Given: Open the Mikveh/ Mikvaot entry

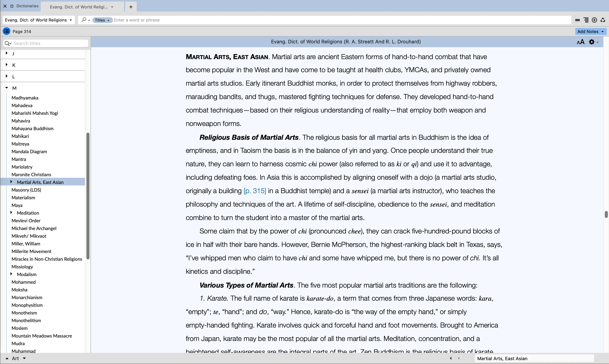Looking at the screenshot, I should click(29, 236).
